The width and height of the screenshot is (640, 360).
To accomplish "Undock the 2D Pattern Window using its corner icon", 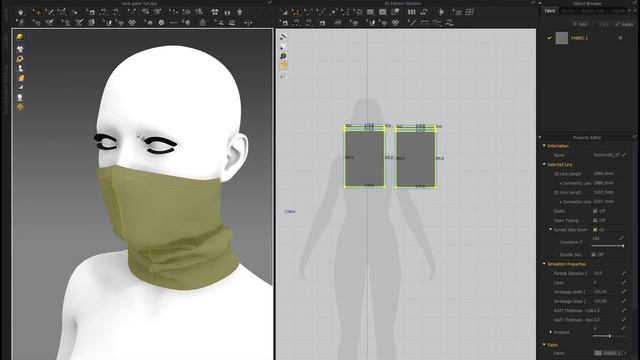I will pos(532,3).
